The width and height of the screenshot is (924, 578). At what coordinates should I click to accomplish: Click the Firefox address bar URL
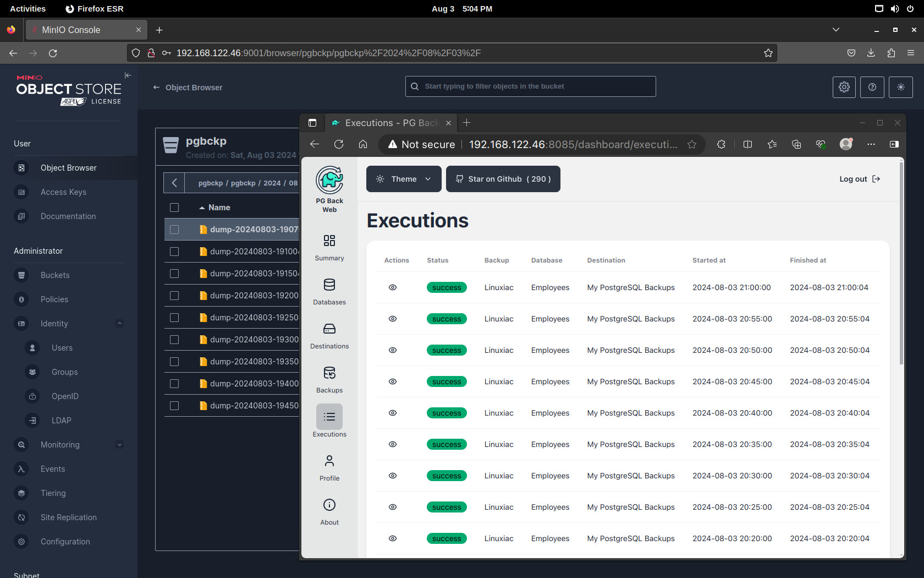[x=328, y=53]
